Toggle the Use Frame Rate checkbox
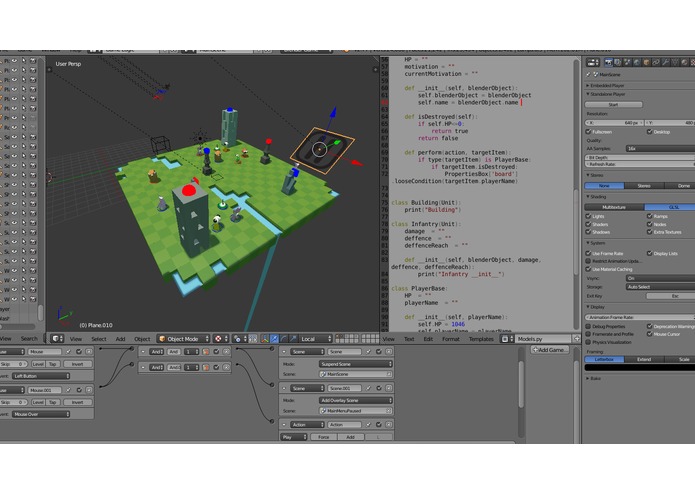695x494 pixels. coord(589,253)
